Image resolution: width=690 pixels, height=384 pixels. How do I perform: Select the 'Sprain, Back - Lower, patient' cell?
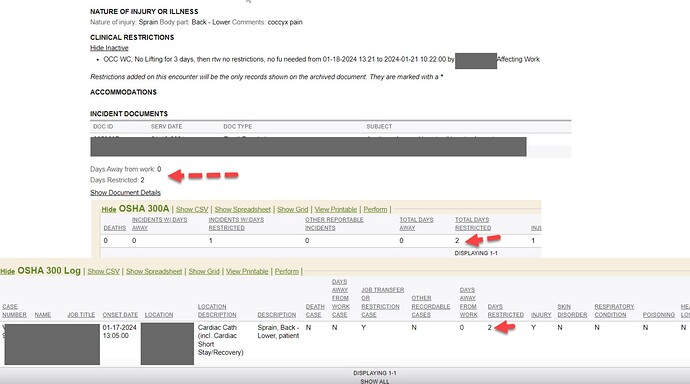click(278, 332)
